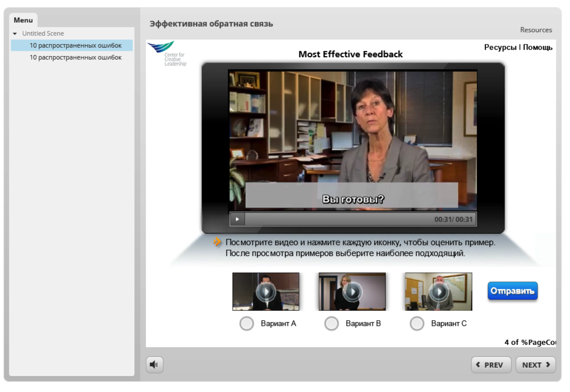The height and width of the screenshot is (392, 570).
Task: Advance to the next slide with NEXT
Action: pyautogui.click(x=536, y=365)
